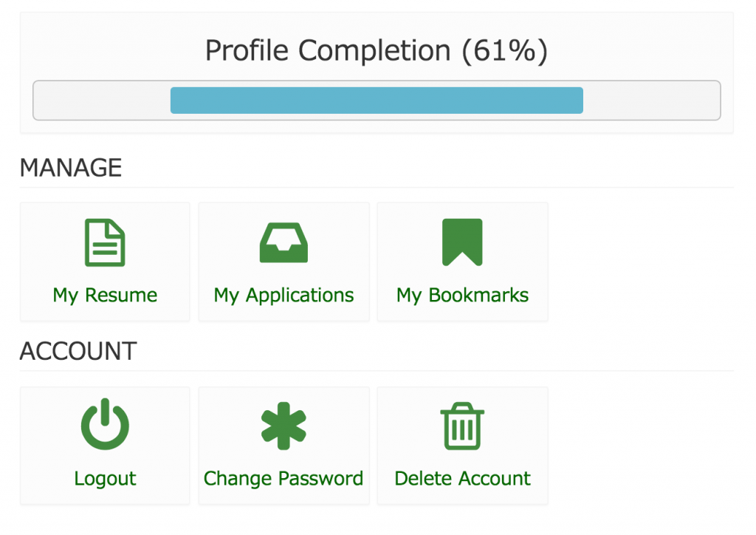This screenshot has height=535, width=756.
Task: Click the empty gray left end of the progress bar
Action: (x=102, y=100)
